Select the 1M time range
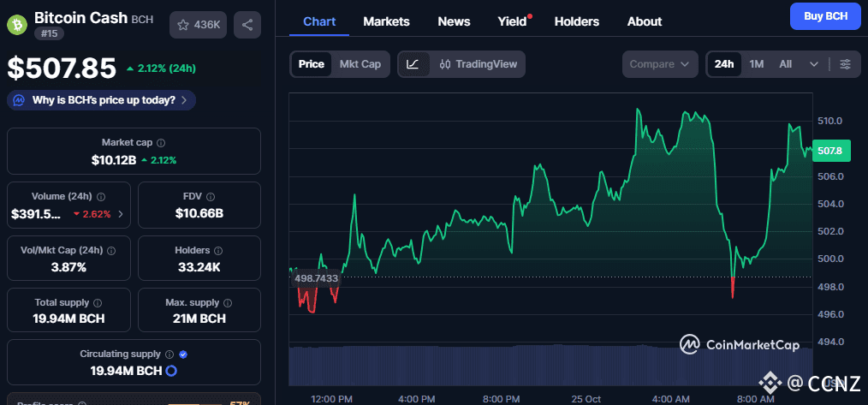The width and height of the screenshot is (868, 405). click(757, 64)
